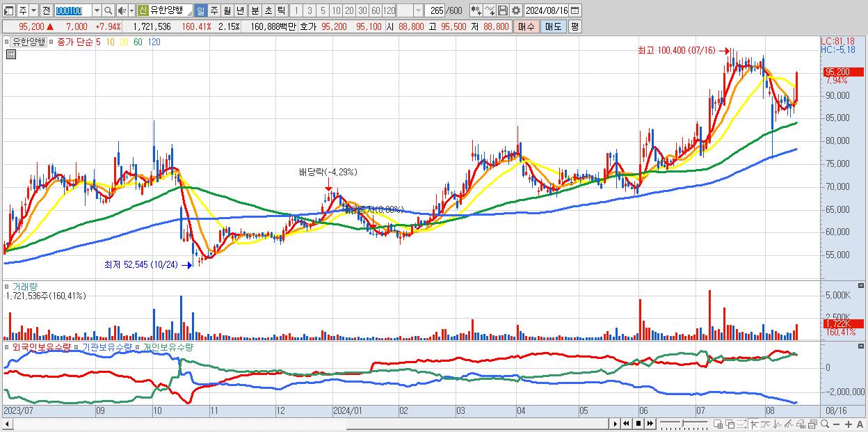Open the 유한양행 stock name dropdown

point(188,14)
